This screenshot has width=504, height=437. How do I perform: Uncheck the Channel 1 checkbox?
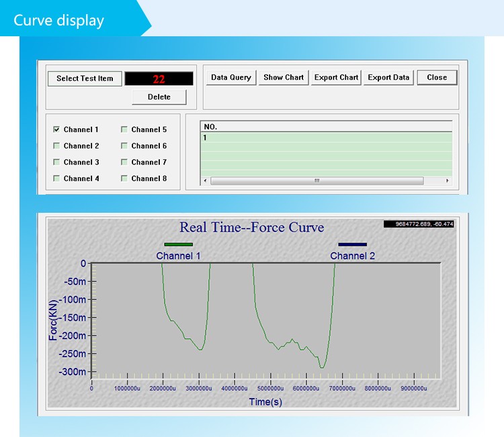click(56, 130)
